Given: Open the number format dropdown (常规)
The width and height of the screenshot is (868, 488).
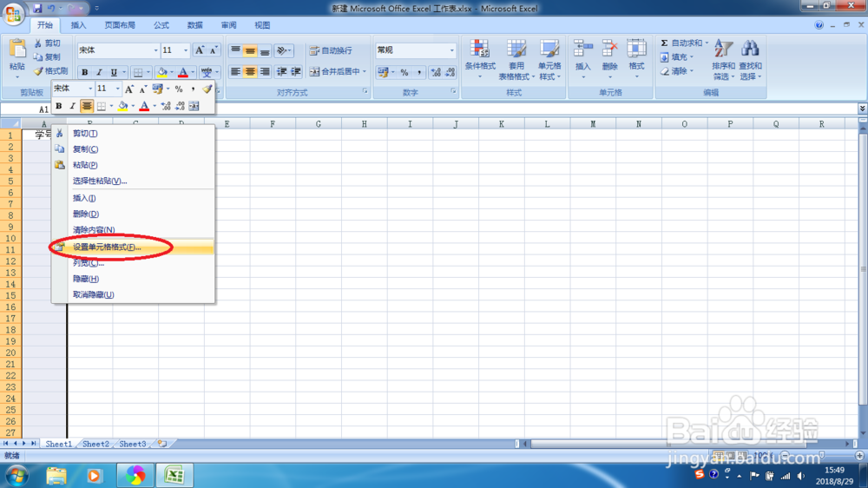Looking at the screenshot, I should tap(451, 50).
